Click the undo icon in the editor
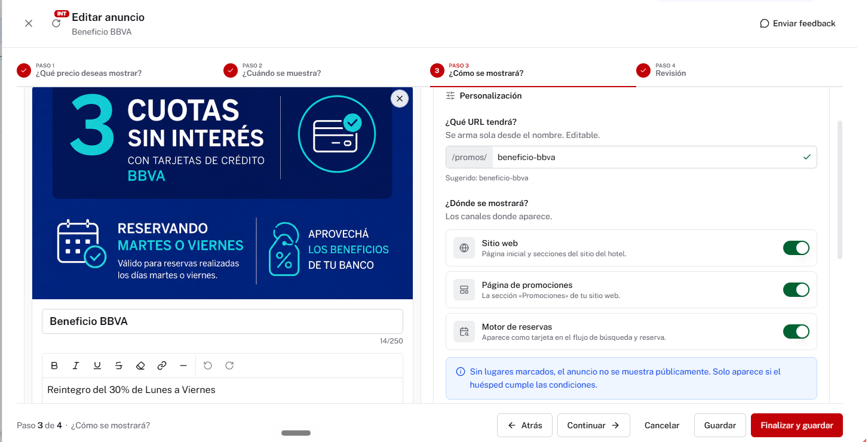Viewport: 868px width, 442px height. pos(208,366)
